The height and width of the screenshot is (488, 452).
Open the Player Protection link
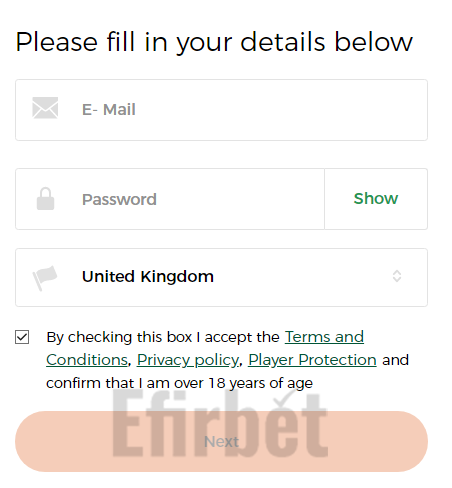(x=312, y=360)
